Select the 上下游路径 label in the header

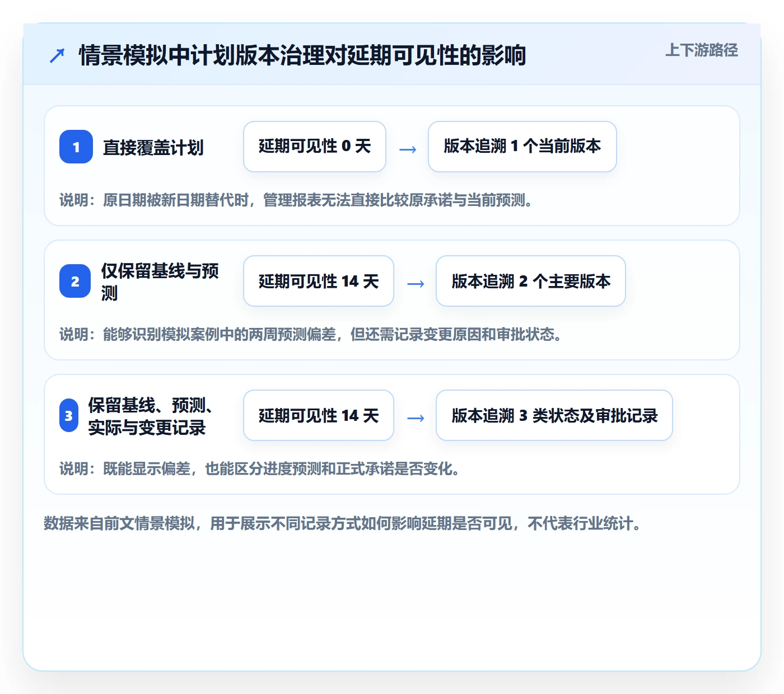(702, 50)
